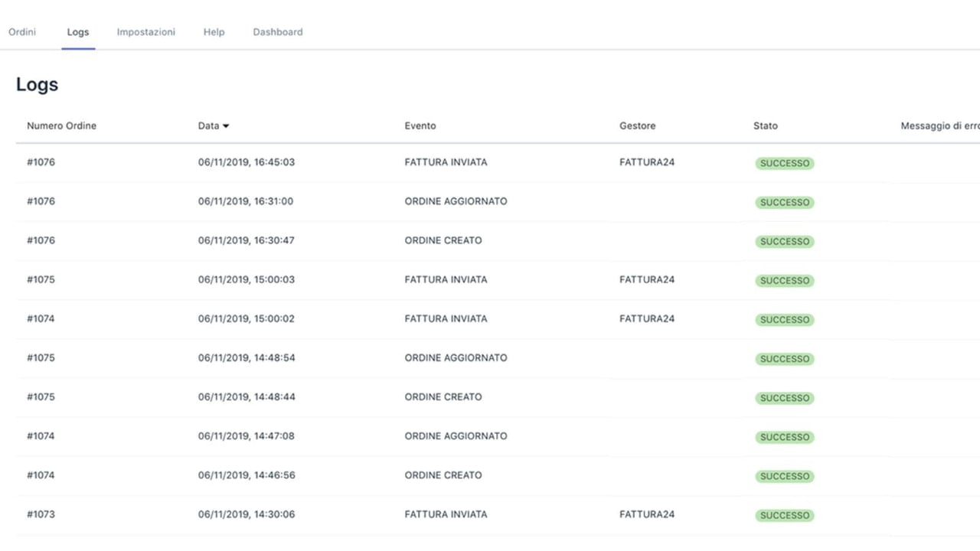
Task: Go to the Dashboard tab
Action: pyautogui.click(x=278, y=32)
